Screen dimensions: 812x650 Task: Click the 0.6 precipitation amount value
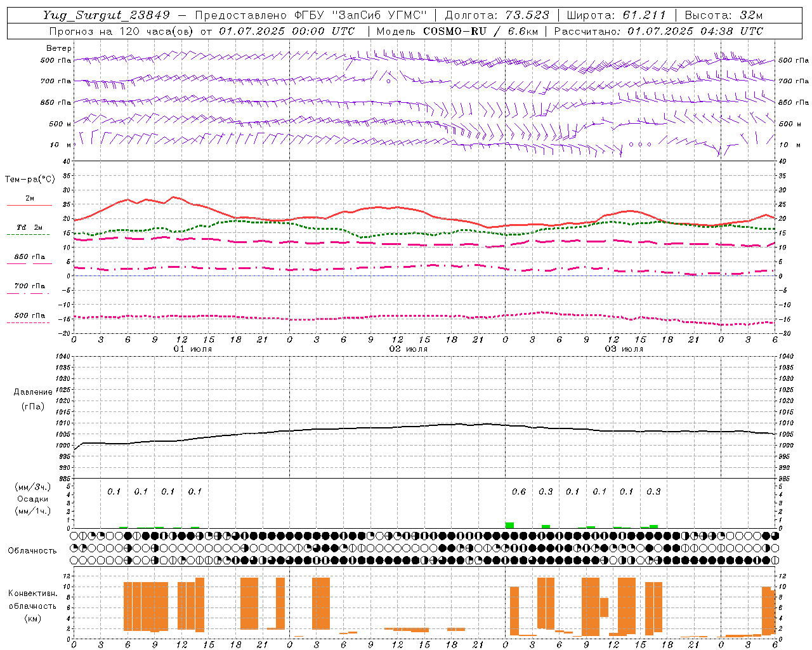coord(519,491)
